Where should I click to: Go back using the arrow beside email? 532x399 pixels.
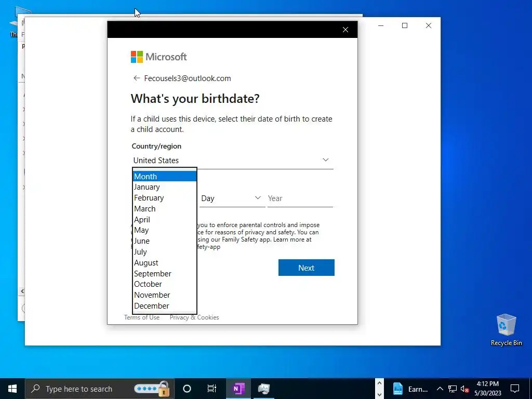(137, 78)
